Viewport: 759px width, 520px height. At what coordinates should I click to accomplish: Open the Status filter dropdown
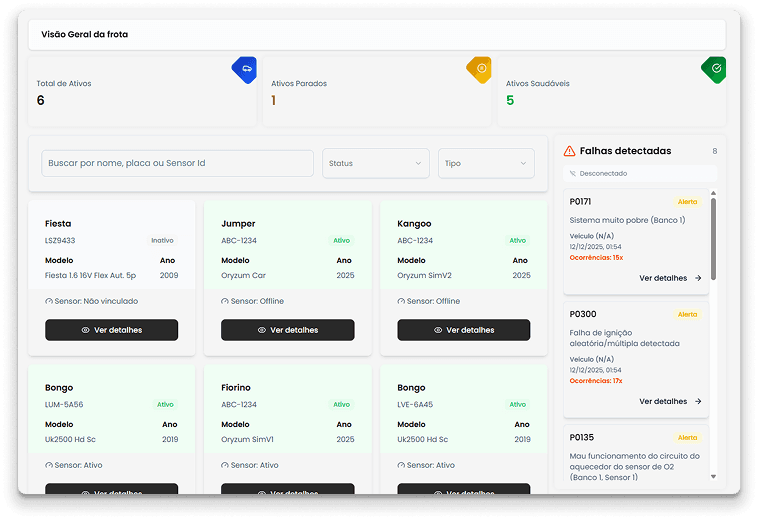(376, 163)
